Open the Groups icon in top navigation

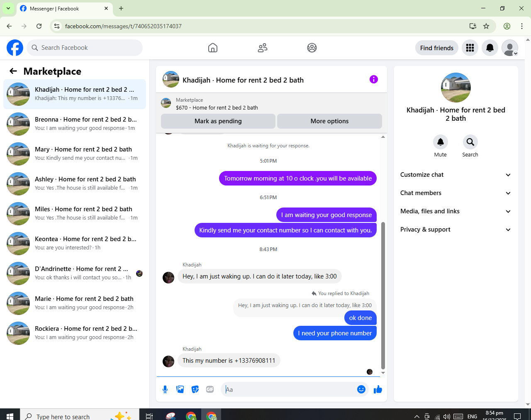point(312,48)
